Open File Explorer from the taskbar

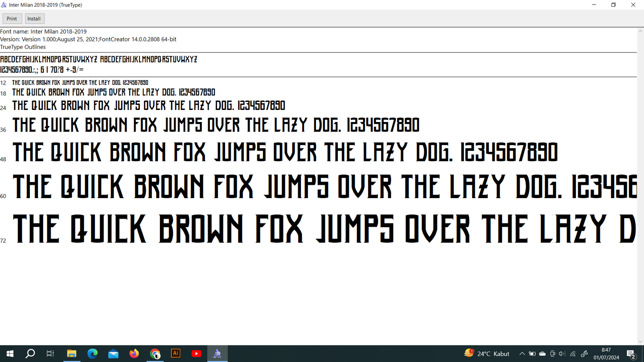(72, 354)
